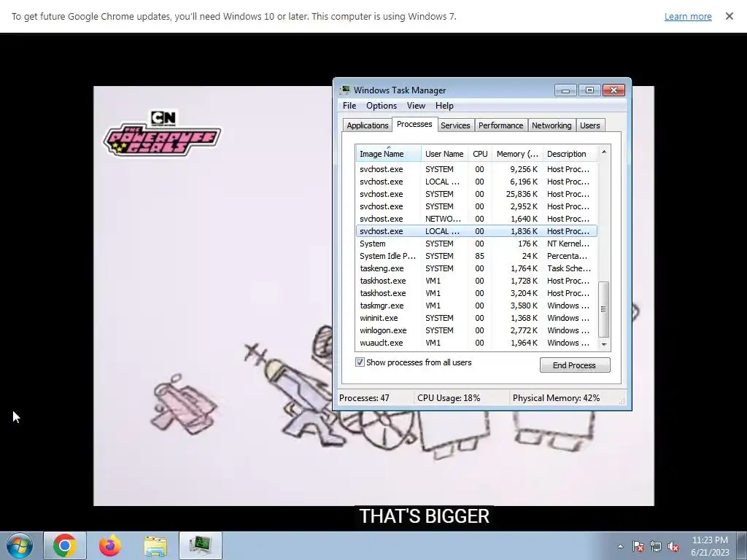The width and height of the screenshot is (747, 560).
Task: Select the taskhost.exe row using 1,728 K
Action: coord(476,281)
